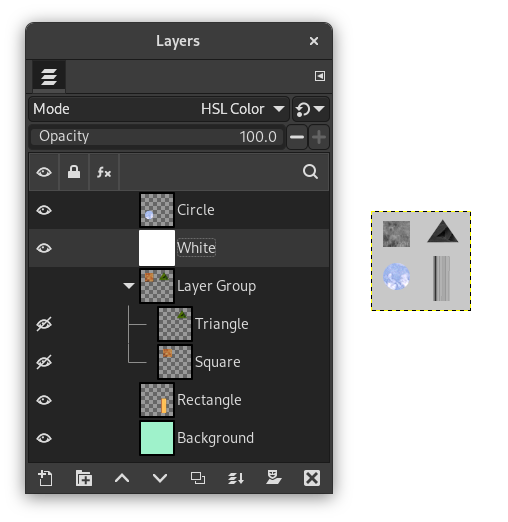Click the Opacity slider field
508x522 pixels.
(157, 137)
